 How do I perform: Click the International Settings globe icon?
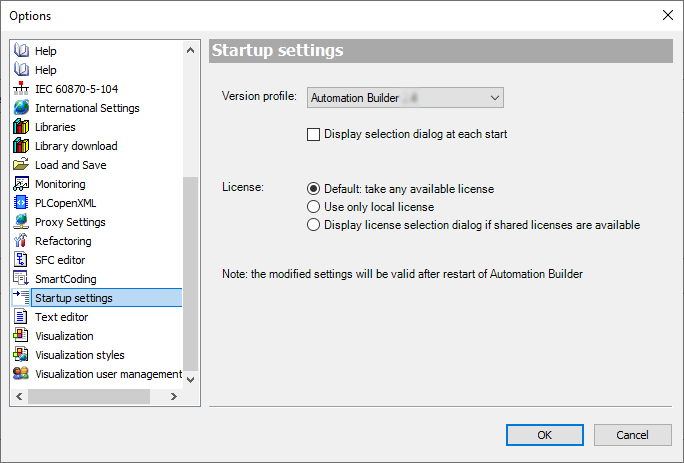(x=21, y=108)
